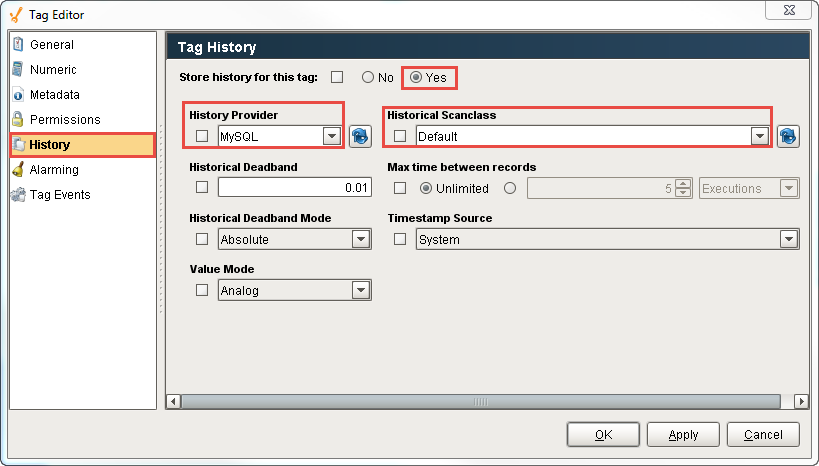This screenshot has width=819, height=466.
Task: Click the Historical Deadband value field
Action: tap(295, 187)
